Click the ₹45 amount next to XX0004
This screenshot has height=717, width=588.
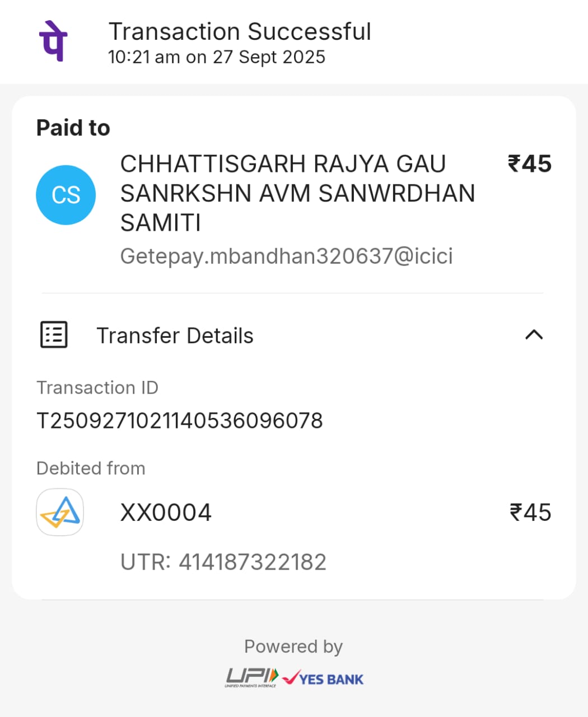click(x=530, y=513)
